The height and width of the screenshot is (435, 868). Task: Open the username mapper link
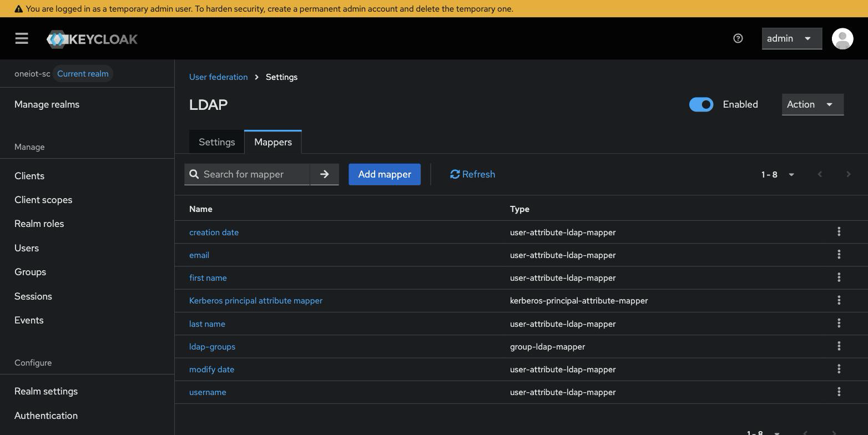(x=208, y=392)
